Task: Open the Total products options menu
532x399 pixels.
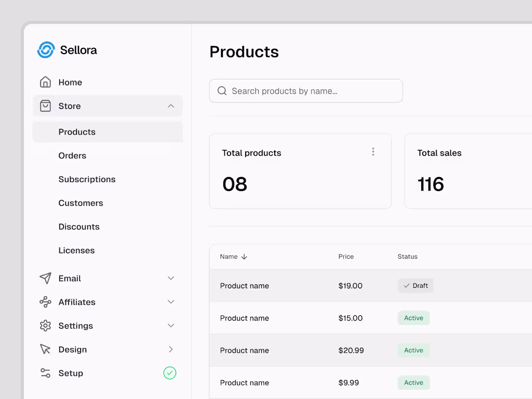Action: pyautogui.click(x=373, y=151)
